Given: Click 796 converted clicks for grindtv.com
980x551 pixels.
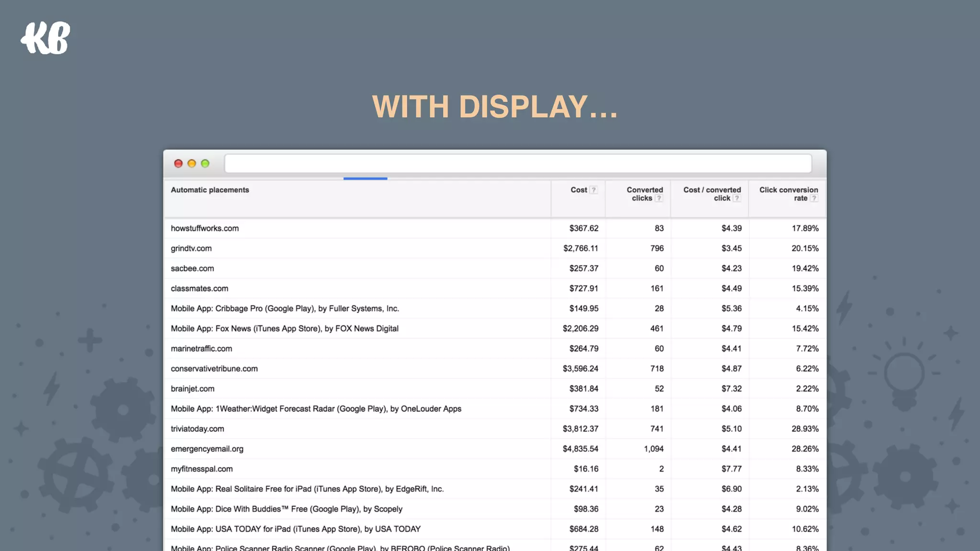Looking at the screenshot, I should (657, 248).
